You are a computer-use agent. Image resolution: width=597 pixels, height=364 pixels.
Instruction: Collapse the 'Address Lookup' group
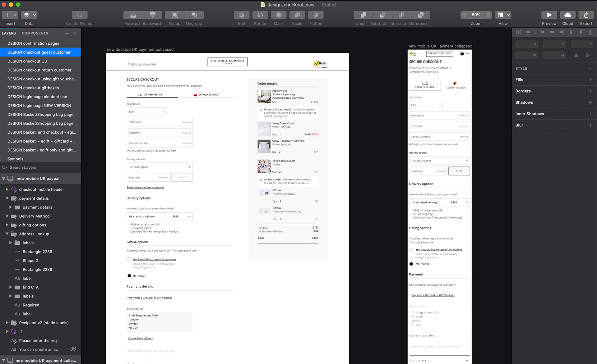(7, 234)
